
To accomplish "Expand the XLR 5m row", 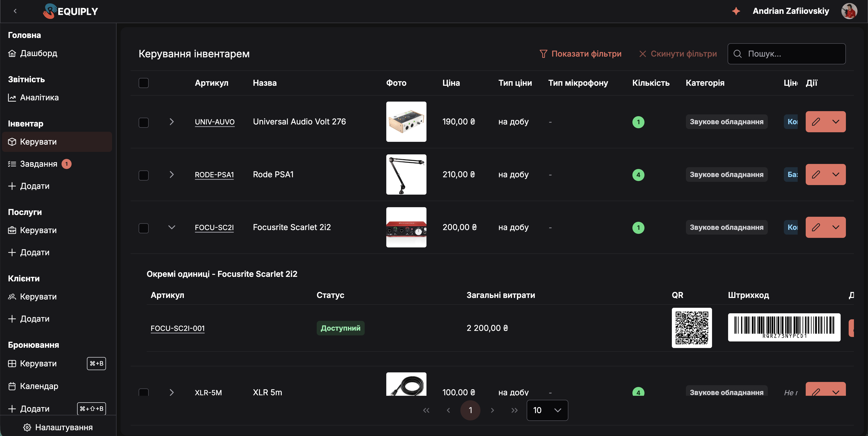I will (172, 392).
